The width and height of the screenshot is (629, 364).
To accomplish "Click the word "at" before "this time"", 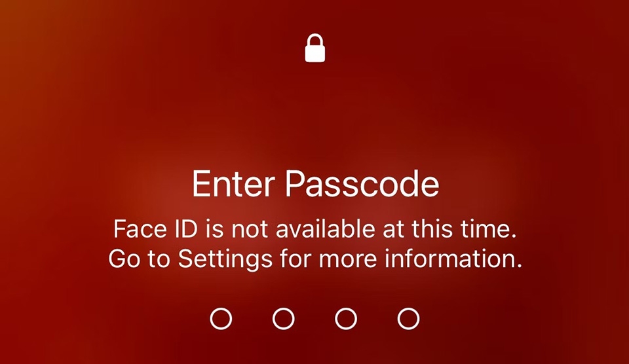I will tap(394, 230).
